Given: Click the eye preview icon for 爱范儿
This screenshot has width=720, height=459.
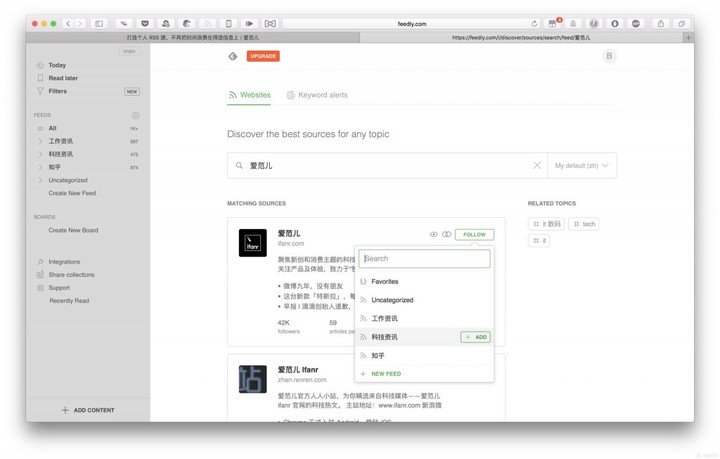Looking at the screenshot, I should click(433, 235).
